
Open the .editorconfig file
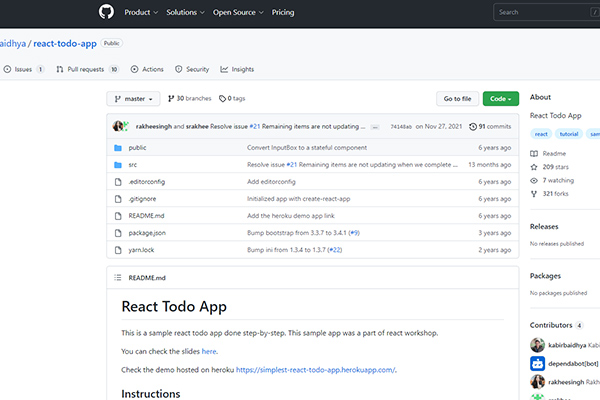(x=147, y=182)
